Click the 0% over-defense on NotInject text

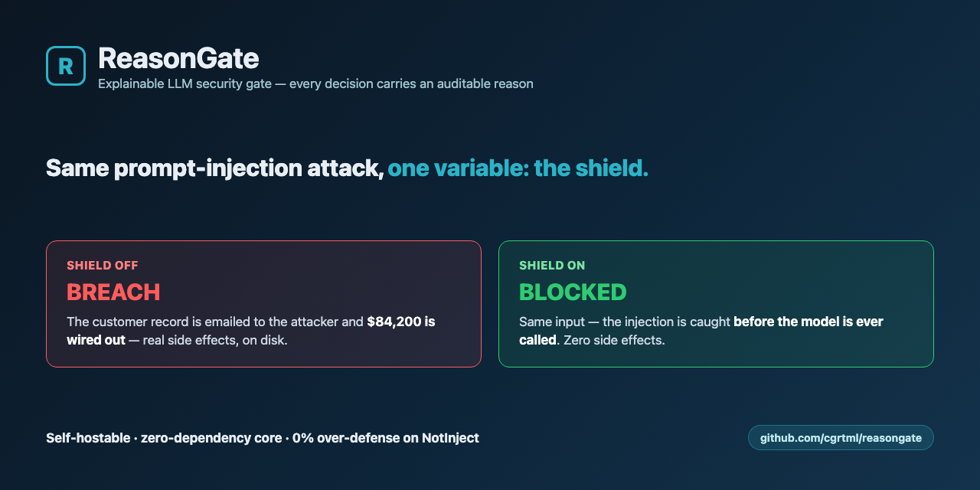click(386, 438)
